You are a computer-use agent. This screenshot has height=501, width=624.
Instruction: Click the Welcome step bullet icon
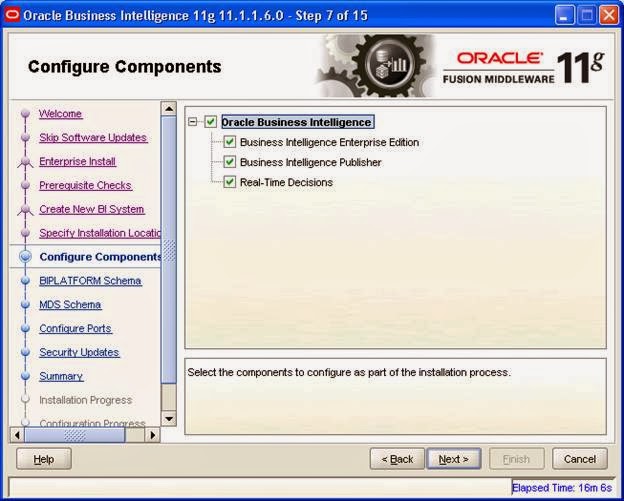pos(25,113)
